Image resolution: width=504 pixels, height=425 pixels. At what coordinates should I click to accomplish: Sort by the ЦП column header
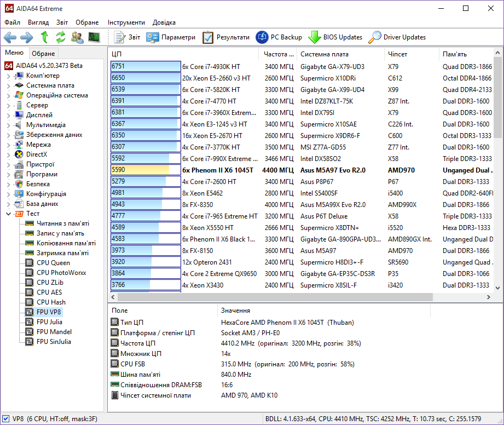pyautogui.click(x=183, y=54)
